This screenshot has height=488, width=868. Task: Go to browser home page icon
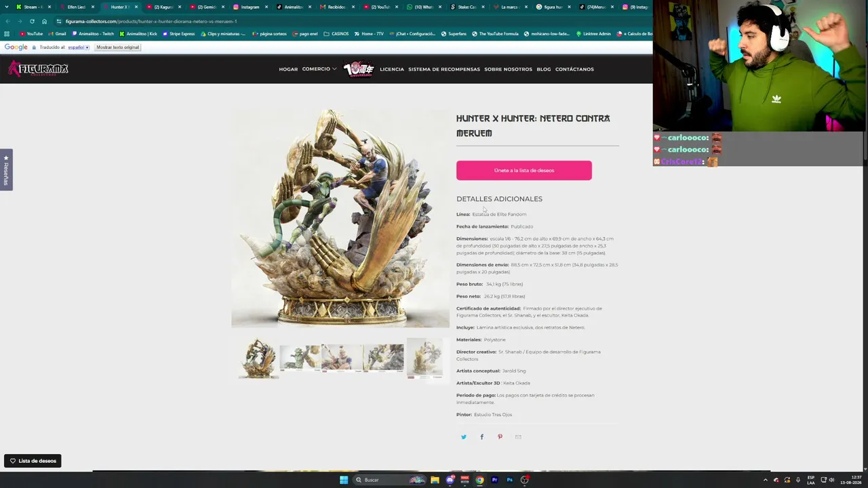45,21
